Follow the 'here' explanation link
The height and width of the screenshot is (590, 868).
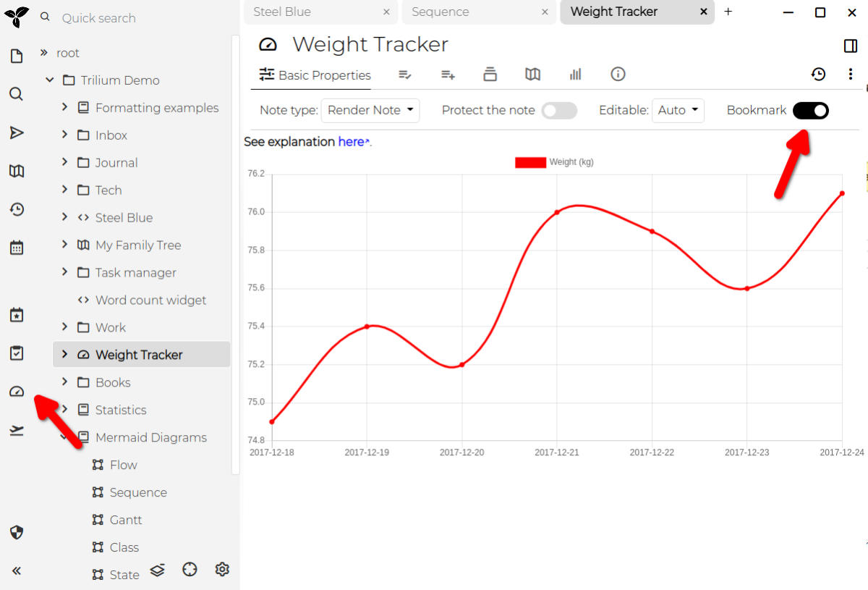pyautogui.click(x=352, y=142)
